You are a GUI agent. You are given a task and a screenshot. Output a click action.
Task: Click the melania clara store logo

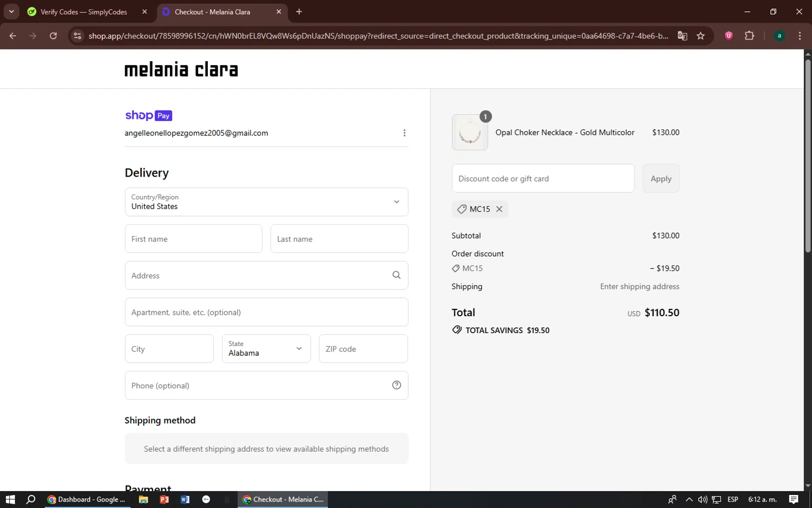(181, 69)
